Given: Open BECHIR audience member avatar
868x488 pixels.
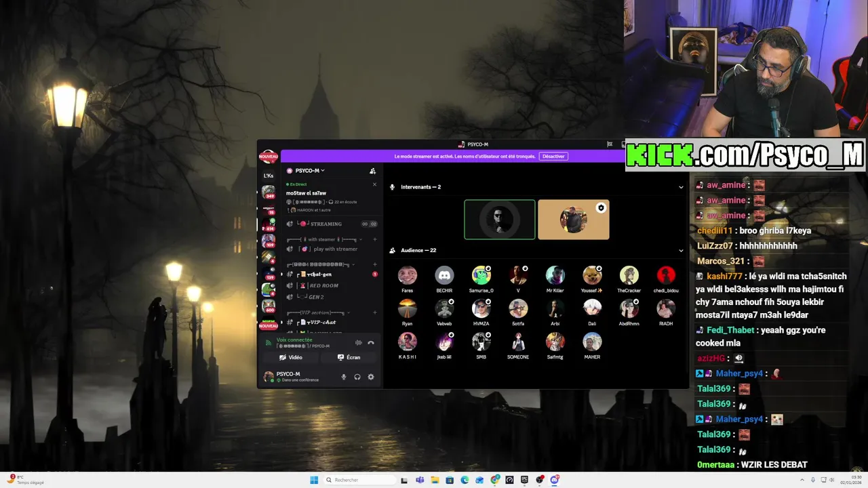Looking at the screenshot, I should (x=444, y=275).
